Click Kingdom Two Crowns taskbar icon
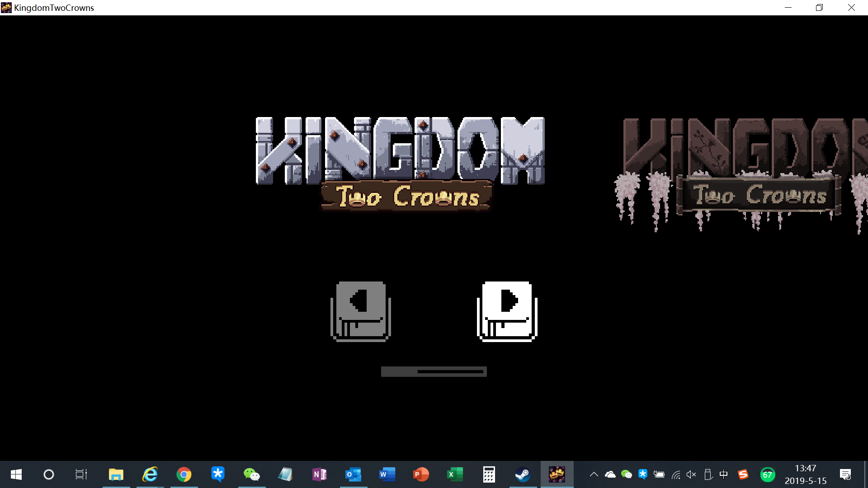Image resolution: width=868 pixels, height=488 pixels. pos(557,474)
